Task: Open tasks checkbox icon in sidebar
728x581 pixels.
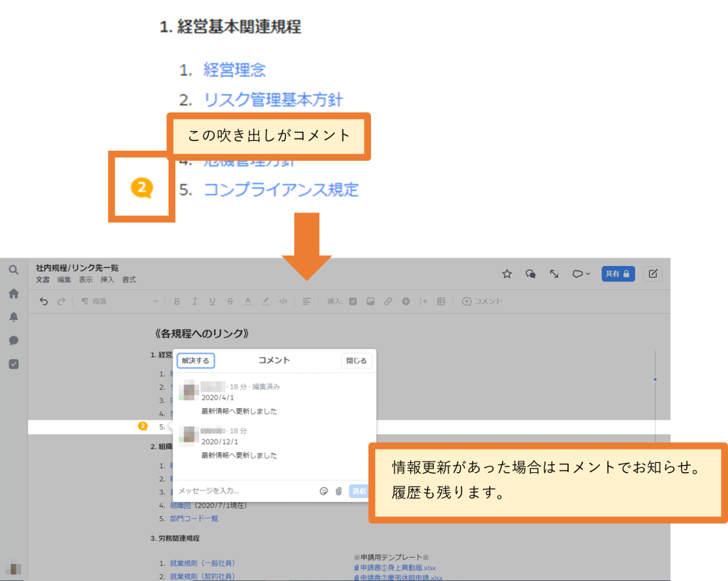Action: 14,364
